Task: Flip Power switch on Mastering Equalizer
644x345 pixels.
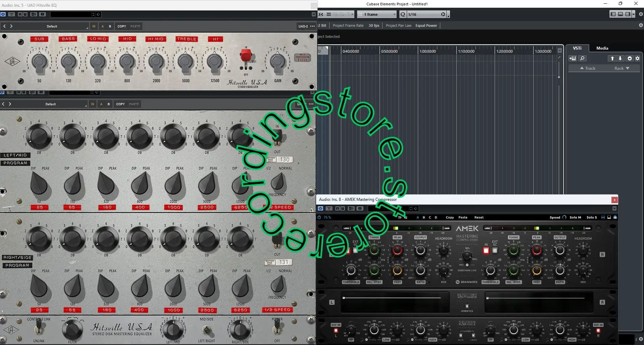Action: [277, 326]
